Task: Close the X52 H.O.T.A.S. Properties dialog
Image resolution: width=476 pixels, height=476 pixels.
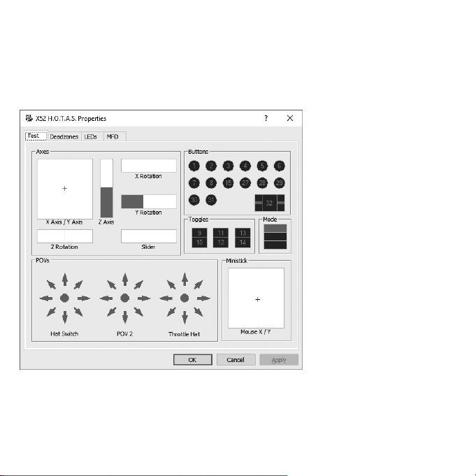Action: point(290,118)
